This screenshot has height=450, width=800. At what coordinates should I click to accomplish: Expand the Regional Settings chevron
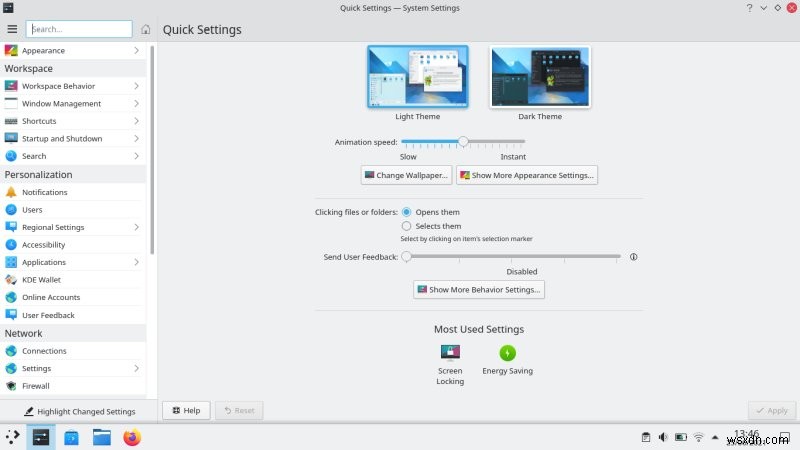136,227
